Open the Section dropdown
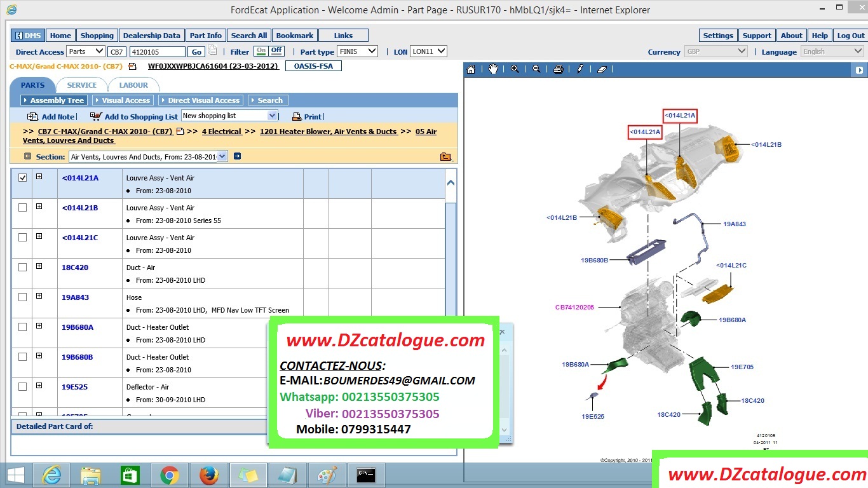This screenshot has height=488, width=868. (x=148, y=156)
